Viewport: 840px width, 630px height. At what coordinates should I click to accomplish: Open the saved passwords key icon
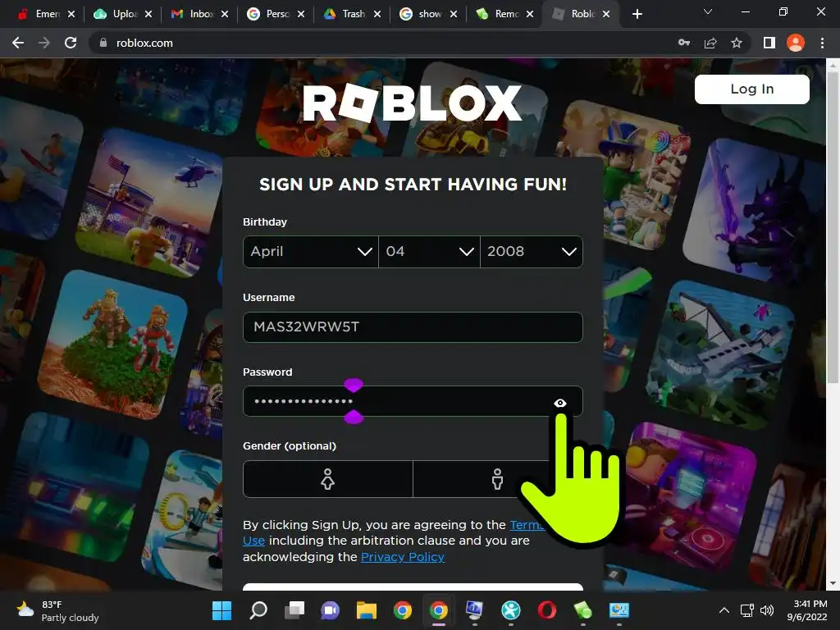(684, 43)
